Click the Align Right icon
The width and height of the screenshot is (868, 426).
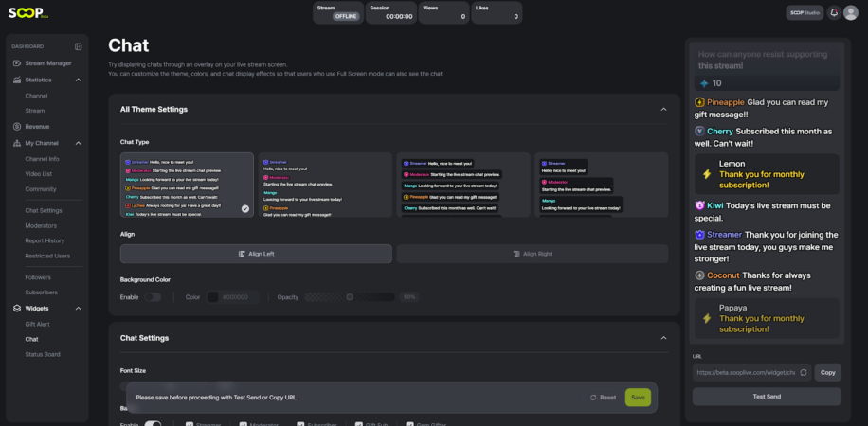click(x=515, y=254)
